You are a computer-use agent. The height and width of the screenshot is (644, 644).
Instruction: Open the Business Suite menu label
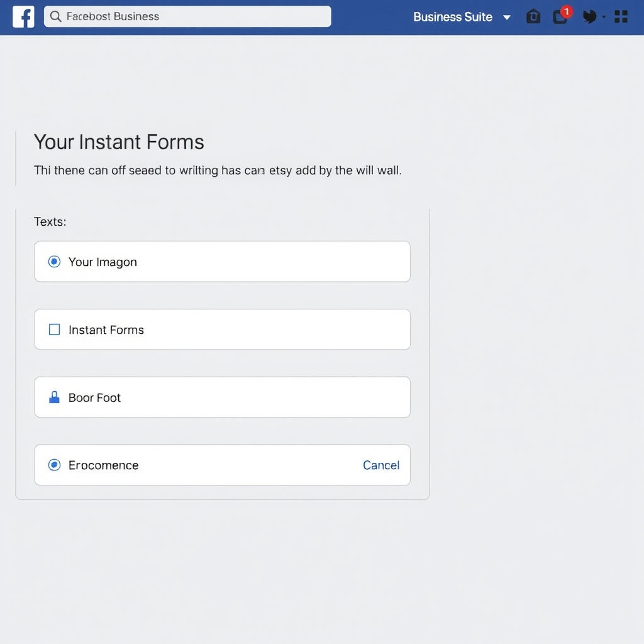click(453, 17)
